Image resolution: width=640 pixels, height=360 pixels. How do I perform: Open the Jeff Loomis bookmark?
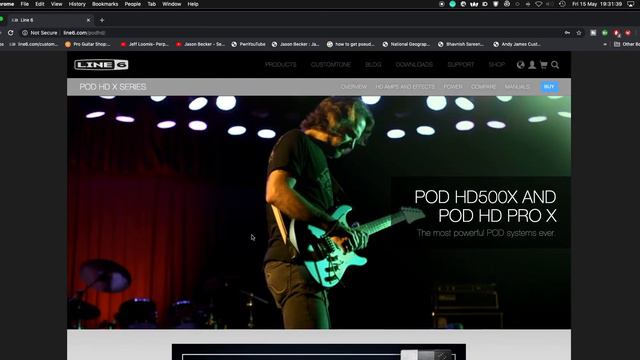[144, 44]
